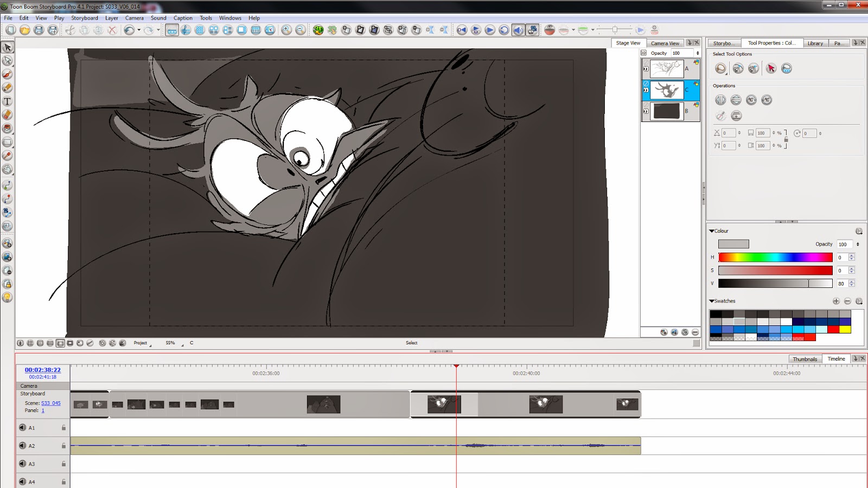Select the Select arrow tool in left toolbar

coord(8,48)
